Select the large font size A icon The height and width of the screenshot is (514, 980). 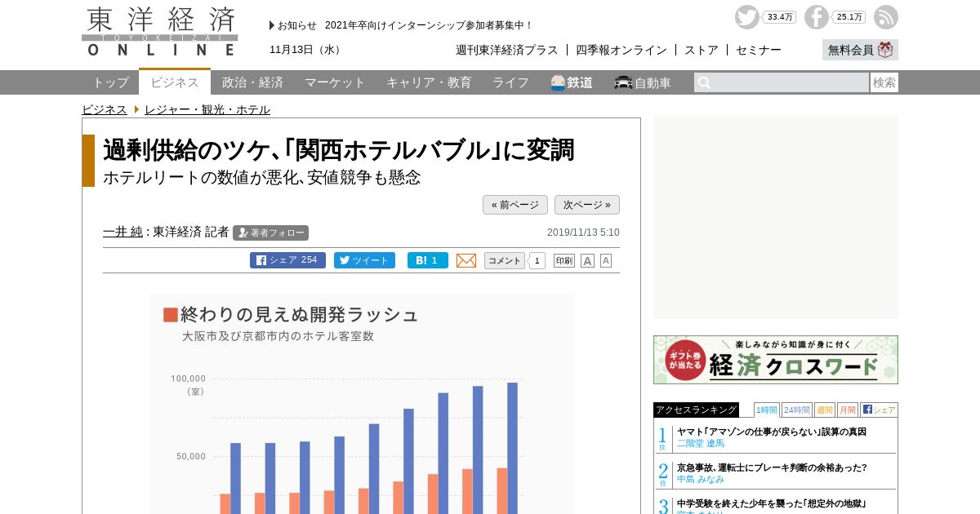(587, 260)
